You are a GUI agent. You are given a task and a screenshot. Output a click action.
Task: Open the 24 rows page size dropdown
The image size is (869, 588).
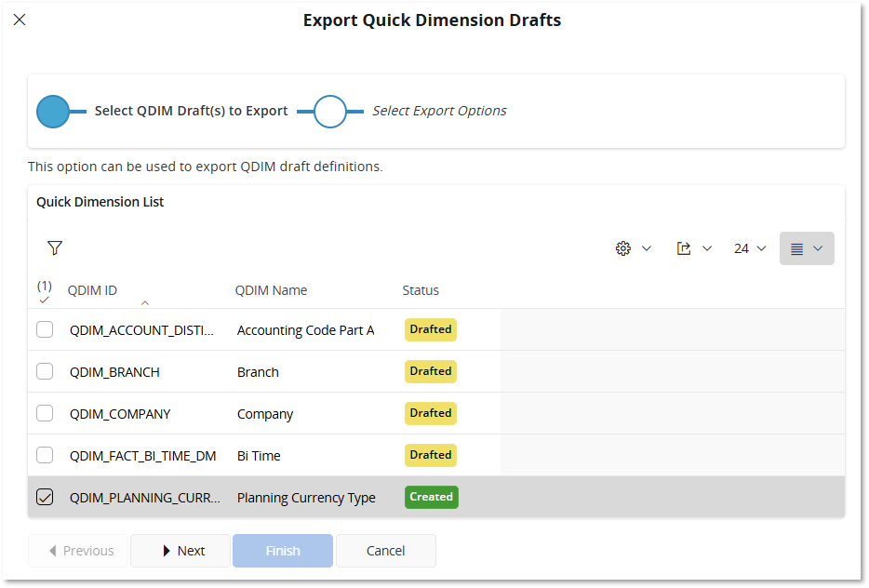pyautogui.click(x=750, y=248)
